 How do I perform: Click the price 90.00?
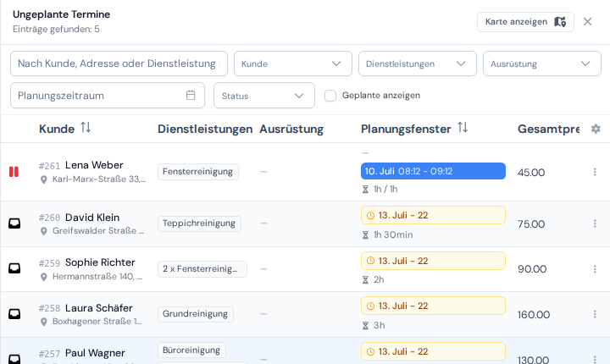(532, 269)
